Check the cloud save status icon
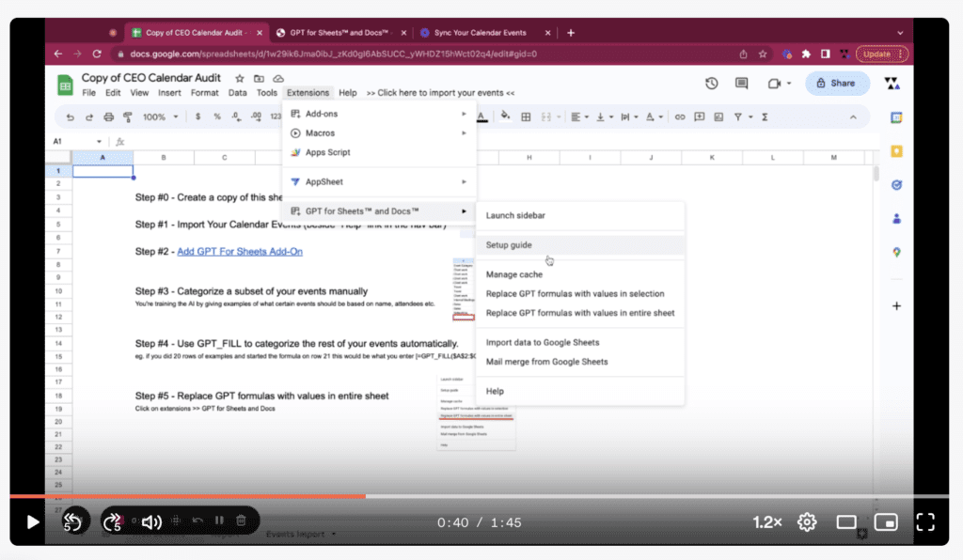The width and height of the screenshot is (963, 560). [278, 79]
